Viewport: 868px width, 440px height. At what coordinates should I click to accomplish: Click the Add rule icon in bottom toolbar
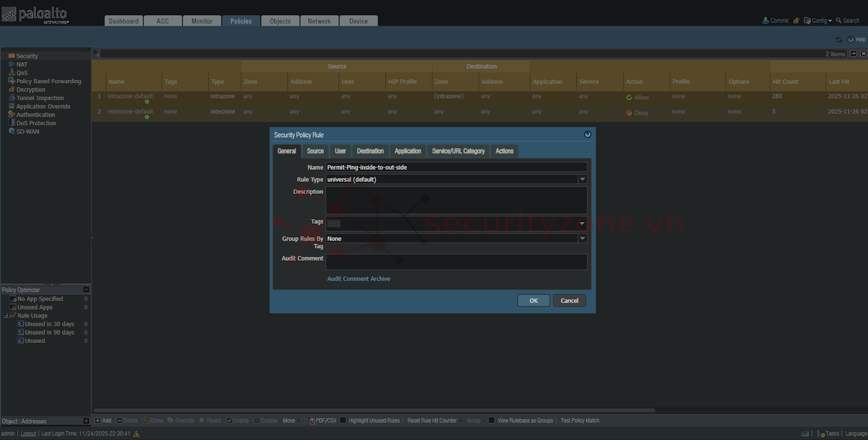98,421
